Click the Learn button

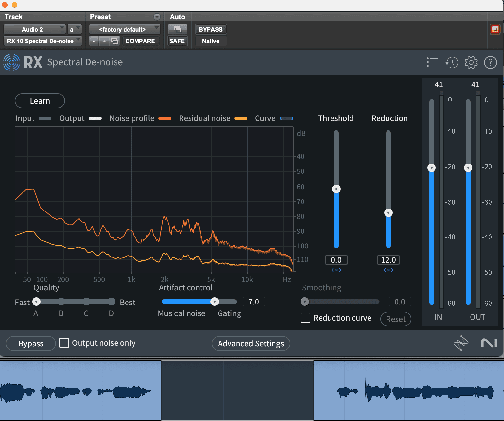40,101
